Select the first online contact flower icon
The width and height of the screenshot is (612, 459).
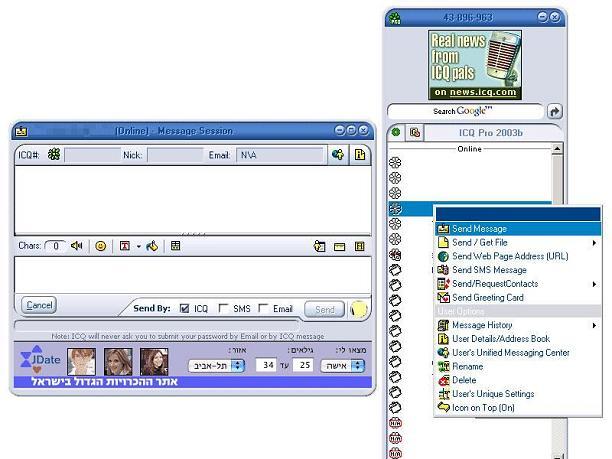(395, 162)
